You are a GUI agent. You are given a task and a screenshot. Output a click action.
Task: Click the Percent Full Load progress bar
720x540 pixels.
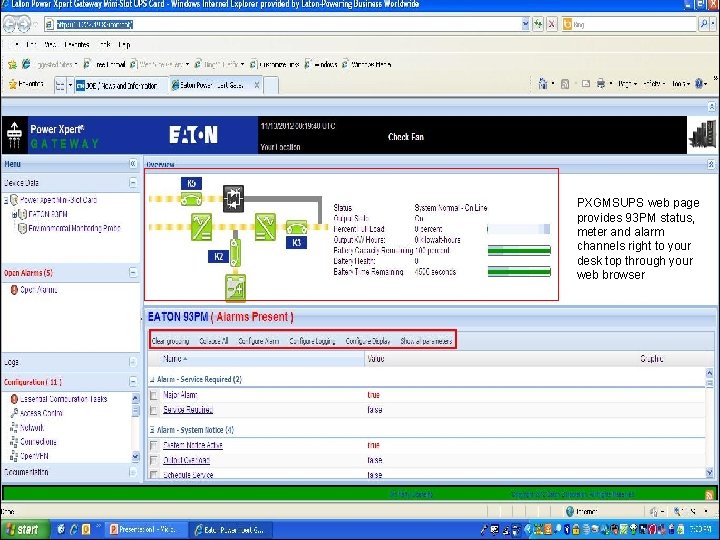click(x=518, y=229)
